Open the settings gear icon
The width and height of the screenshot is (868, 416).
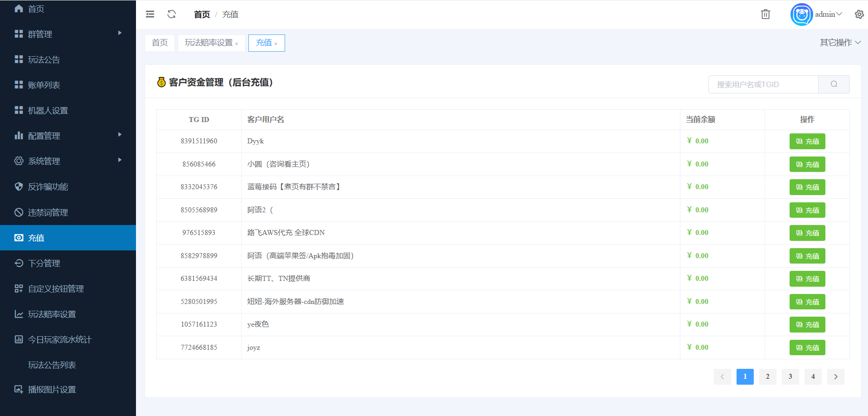pyautogui.click(x=859, y=15)
